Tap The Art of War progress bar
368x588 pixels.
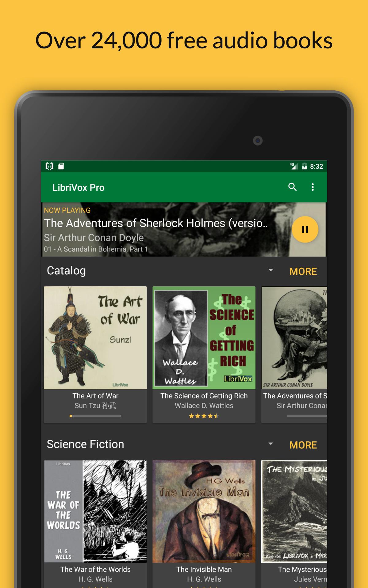pos(95,416)
